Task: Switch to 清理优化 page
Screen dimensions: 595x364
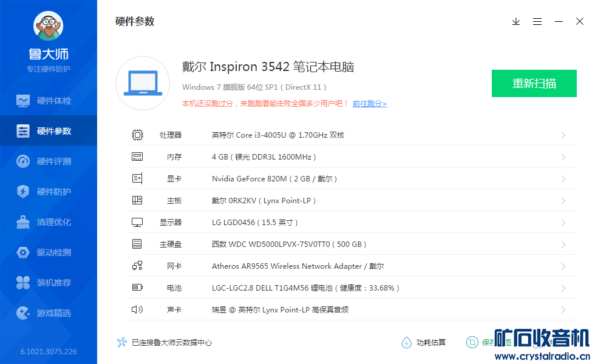Action: pos(49,222)
